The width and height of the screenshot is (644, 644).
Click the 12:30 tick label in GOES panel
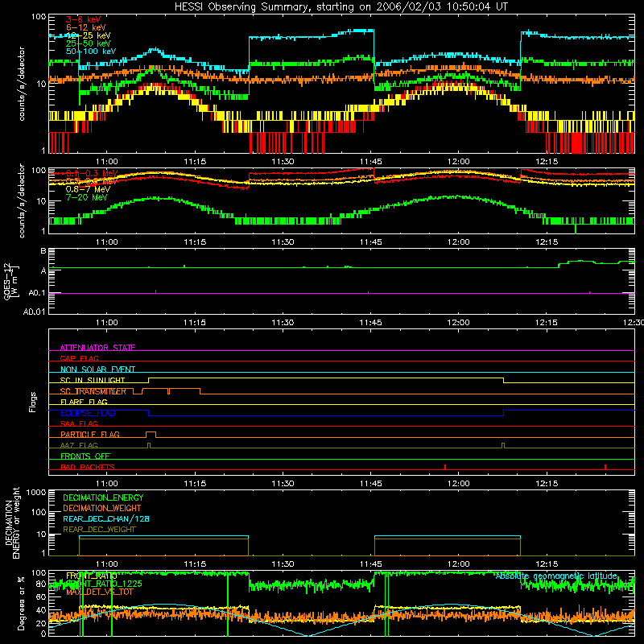(x=634, y=323)
